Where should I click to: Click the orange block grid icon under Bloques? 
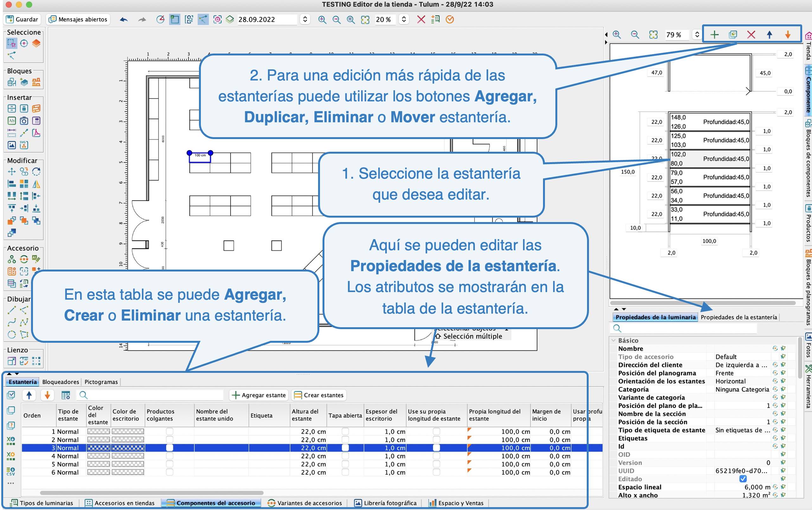[36, 82]
